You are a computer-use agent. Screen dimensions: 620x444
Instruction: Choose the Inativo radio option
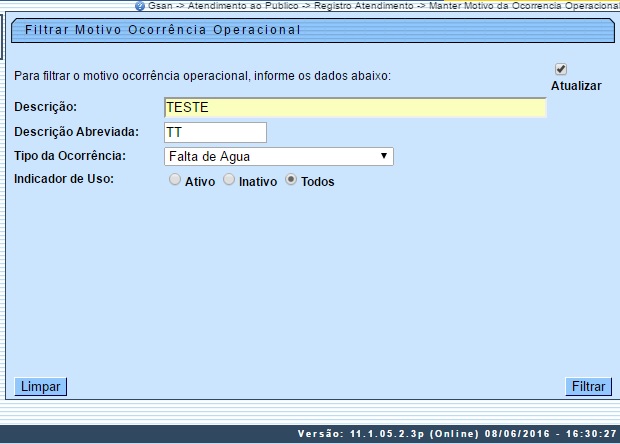point(229,179)
